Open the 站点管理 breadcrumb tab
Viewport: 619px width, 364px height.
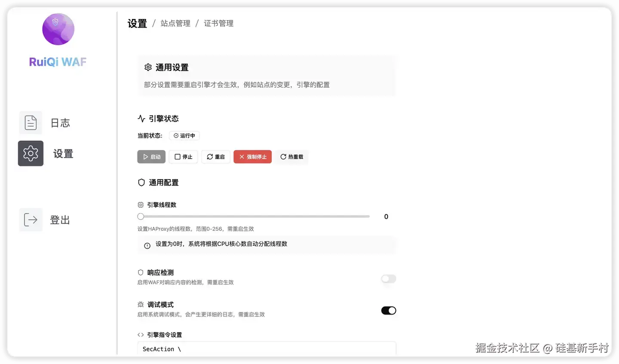coord(175,23)
